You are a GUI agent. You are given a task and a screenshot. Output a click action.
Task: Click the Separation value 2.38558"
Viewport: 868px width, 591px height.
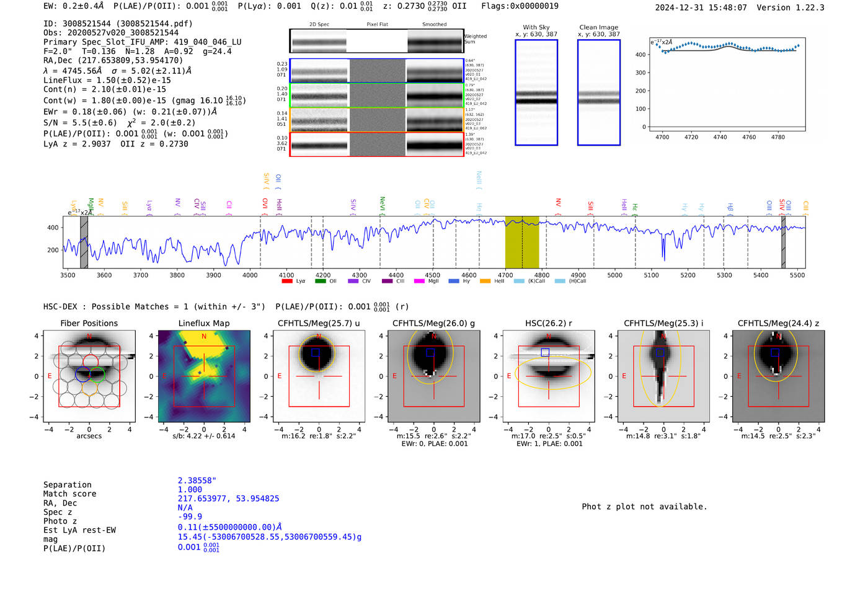tap(197, 481)
